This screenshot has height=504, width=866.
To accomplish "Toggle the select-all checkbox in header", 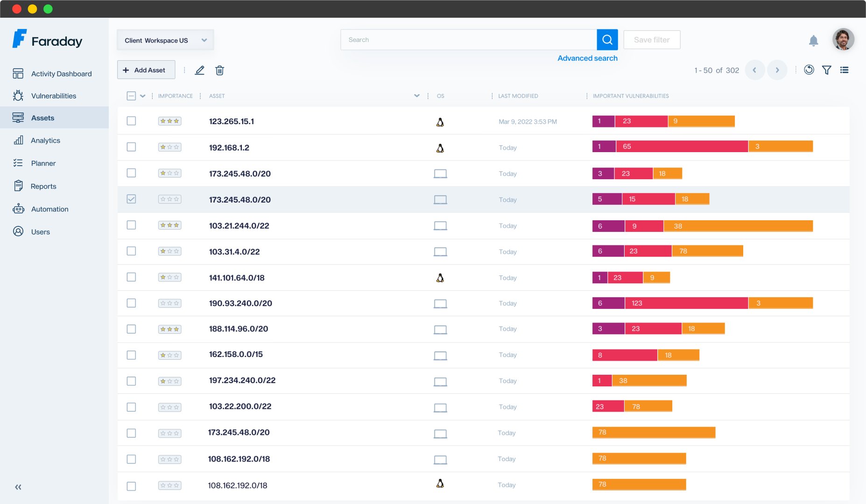I will (x=131, y=96).
